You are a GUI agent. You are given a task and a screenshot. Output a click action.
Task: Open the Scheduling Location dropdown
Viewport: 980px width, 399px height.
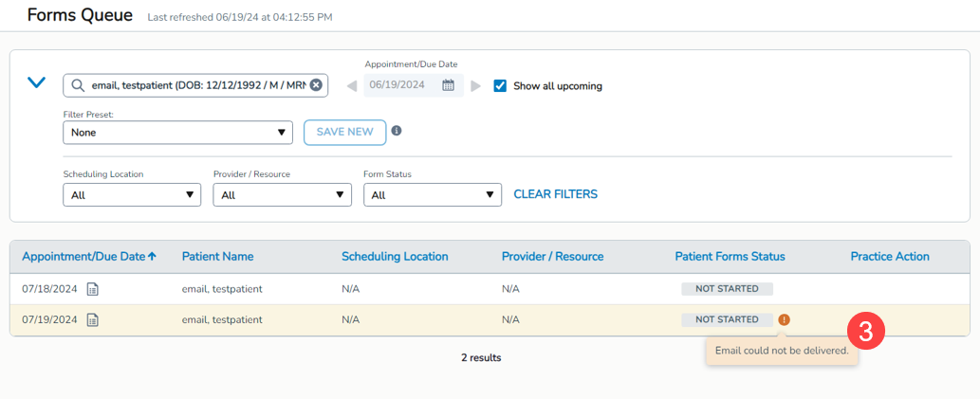coord(132,195)
